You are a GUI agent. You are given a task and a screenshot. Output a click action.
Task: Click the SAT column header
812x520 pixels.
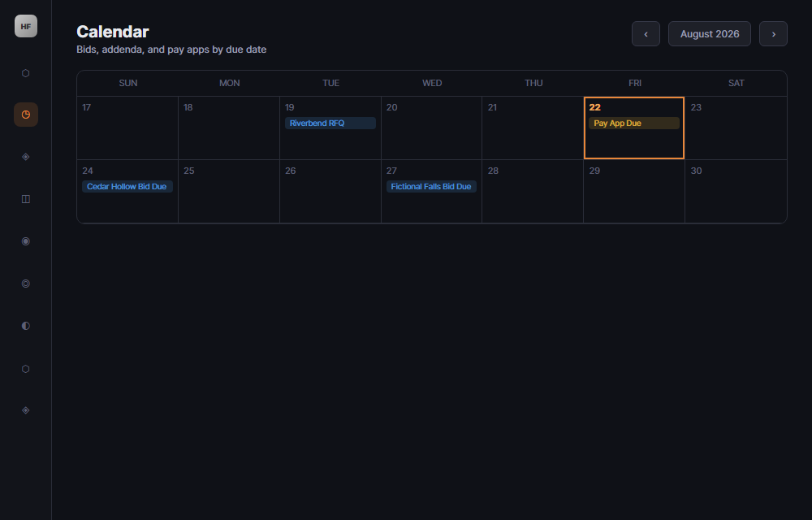point(736,83)
